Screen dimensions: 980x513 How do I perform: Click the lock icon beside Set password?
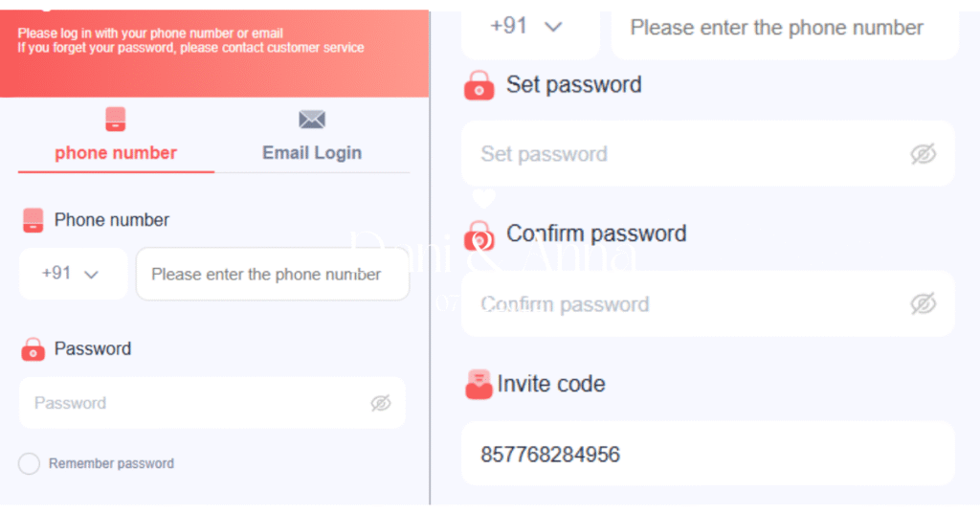(x=479, y=85)
